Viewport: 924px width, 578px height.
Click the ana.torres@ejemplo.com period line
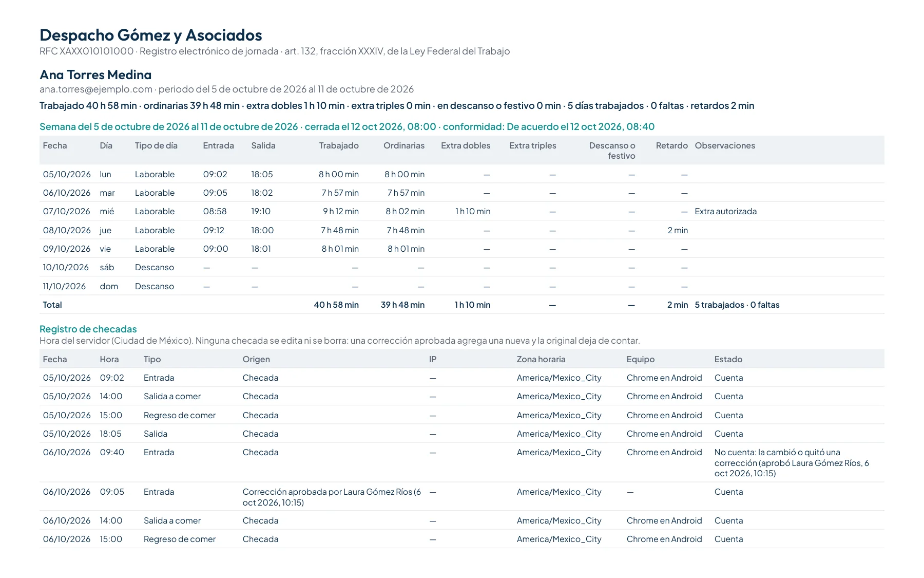(x=226, y=89)
